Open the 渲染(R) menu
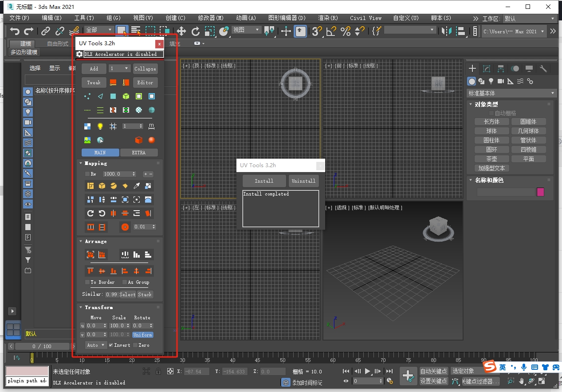 coord(327,18)
